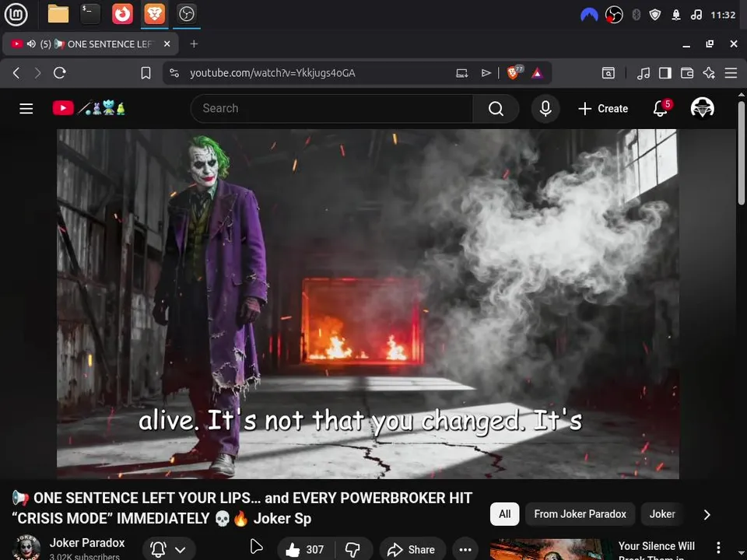Switch to Brave browser in the taskbar
This screenshot has height=560, width=747.
pyautogui.click(x=154, y=14)
